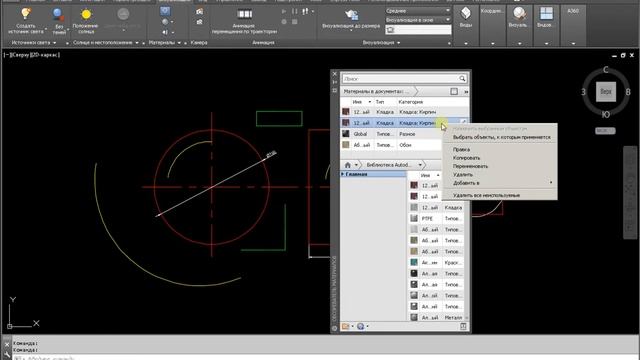This screenshot has height=360, width=640.
Task: Open the 'Добавить в' submenu
Action: point(500,183)
